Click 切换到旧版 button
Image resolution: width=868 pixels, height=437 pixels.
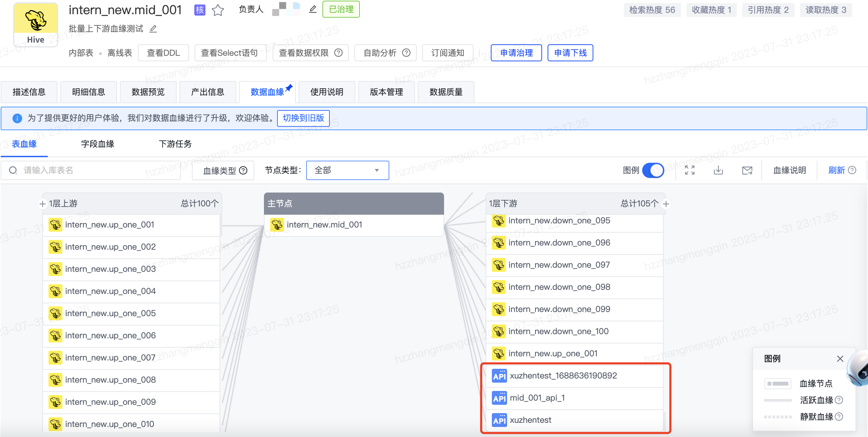point(303,118)
